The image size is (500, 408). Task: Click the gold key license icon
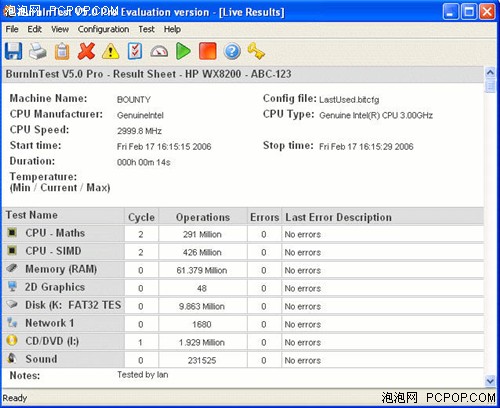(256, 51)
